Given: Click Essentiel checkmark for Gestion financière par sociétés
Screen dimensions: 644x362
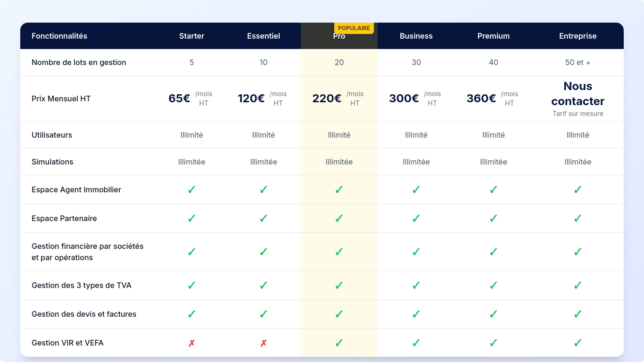Looking at the screenshot, I should 264,252.
